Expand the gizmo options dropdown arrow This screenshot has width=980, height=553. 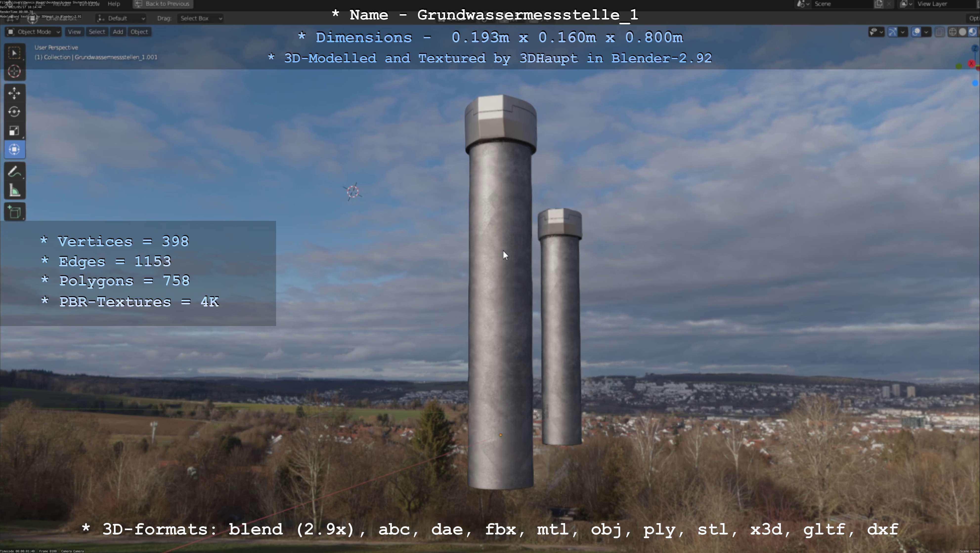pyautogui.click(x=903, y=32)
